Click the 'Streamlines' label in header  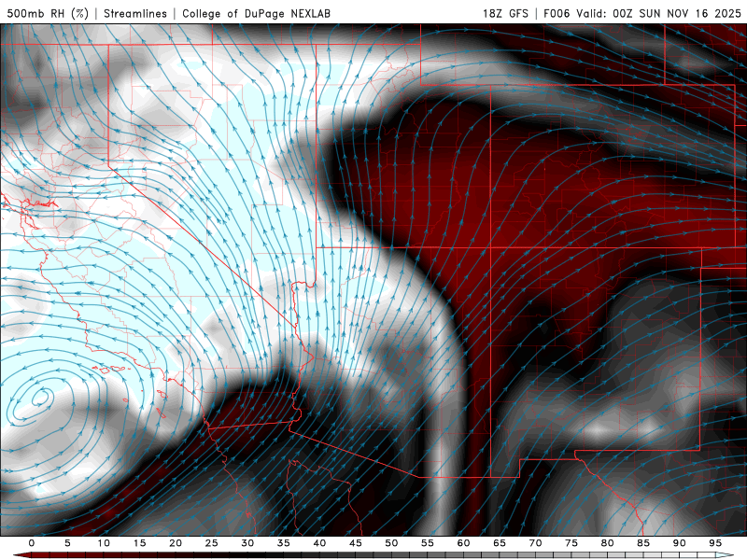click(x=135, y=13)
